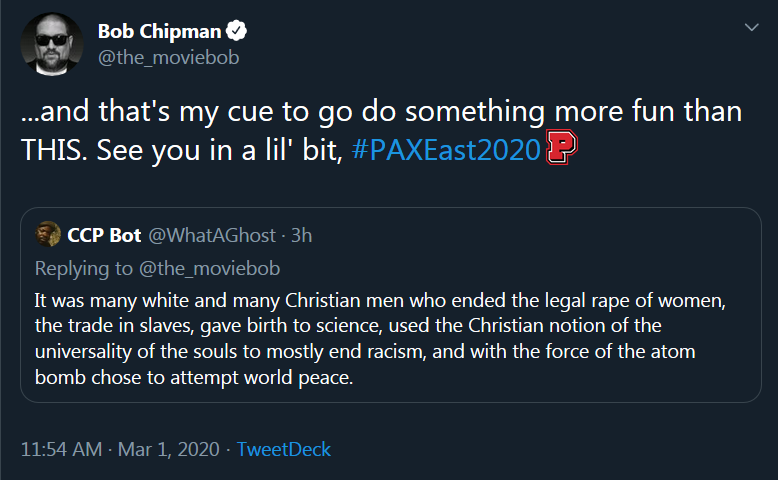Open CCP Bot's small avatar

coord(48,234)
